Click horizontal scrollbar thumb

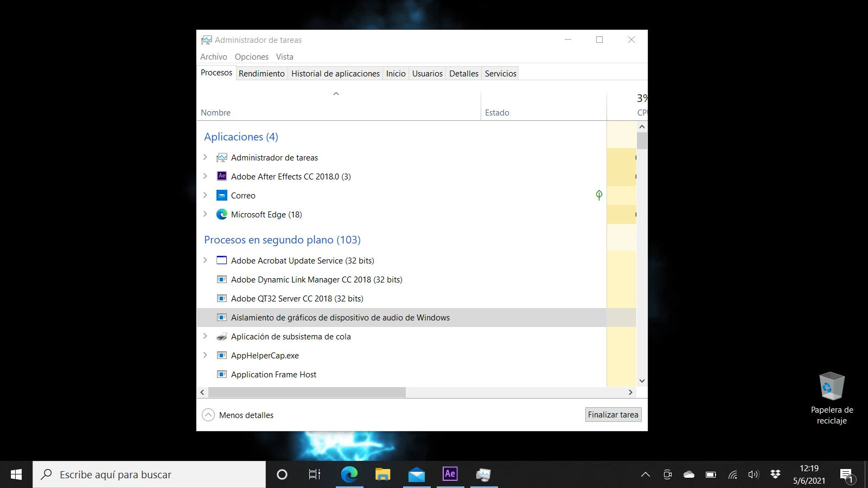[307, 392]
